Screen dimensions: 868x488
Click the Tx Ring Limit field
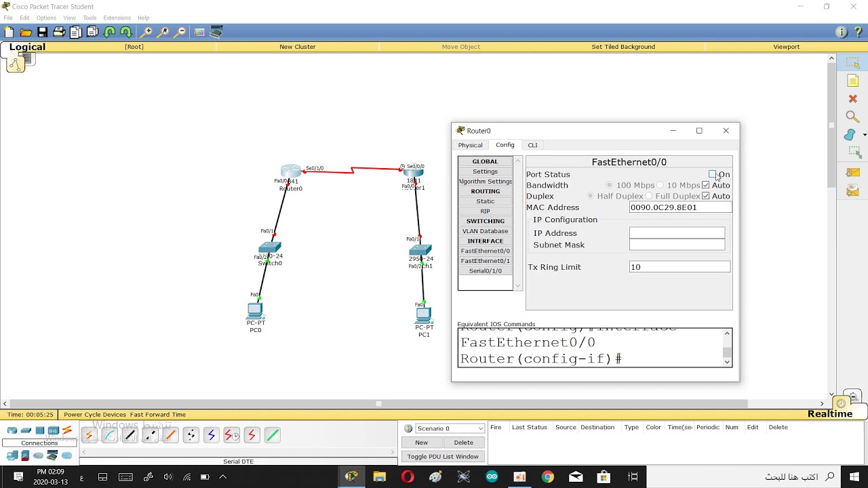[x=679, y=267]
